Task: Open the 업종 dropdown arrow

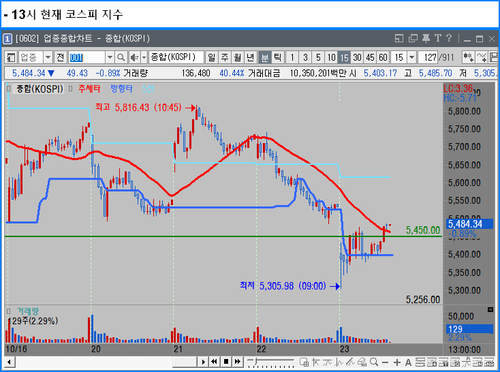Action: (48, 58)
